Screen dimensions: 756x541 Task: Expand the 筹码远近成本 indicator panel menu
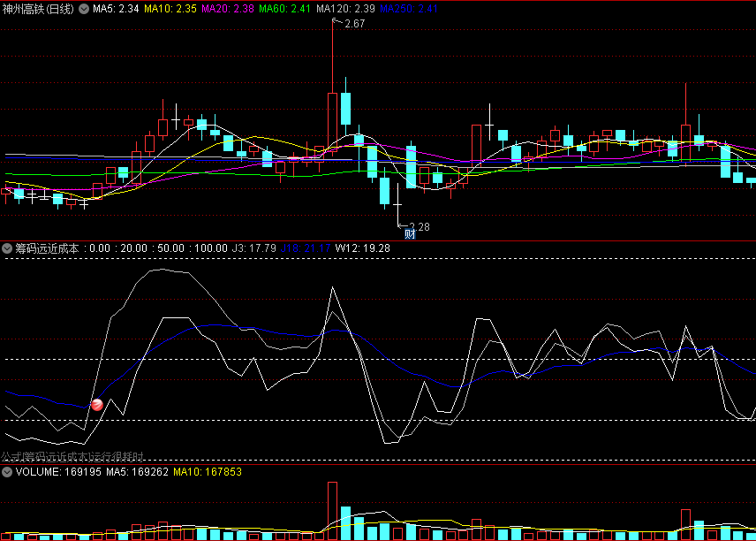pos(7,248)
